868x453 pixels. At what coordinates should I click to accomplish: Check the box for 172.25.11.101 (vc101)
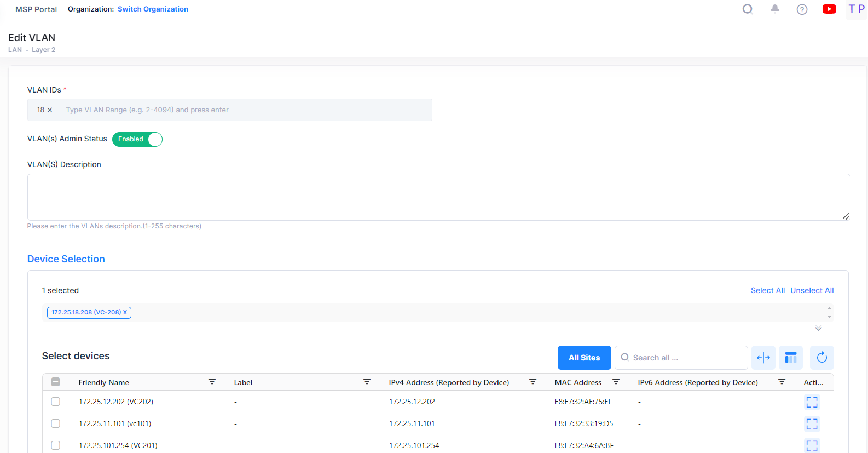coord(56,423)
